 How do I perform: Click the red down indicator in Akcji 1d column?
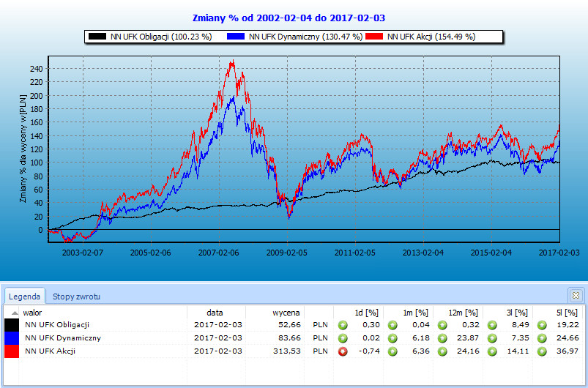(x=343, y=351)
